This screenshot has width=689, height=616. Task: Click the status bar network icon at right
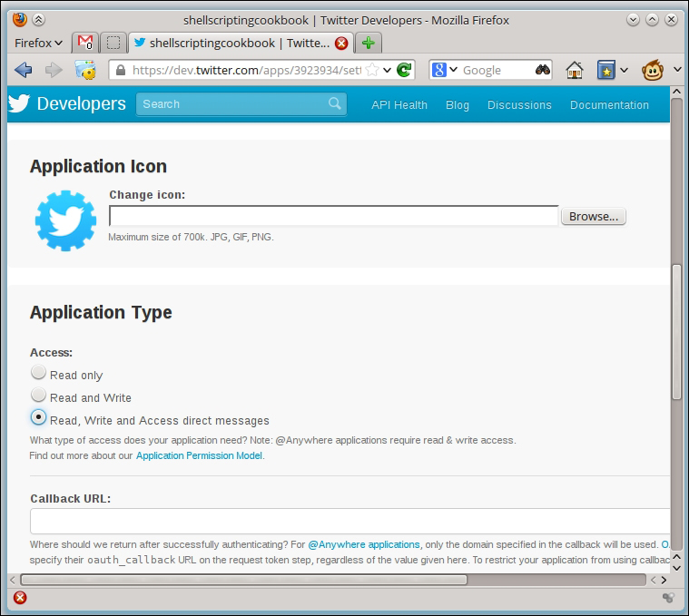click(x=668, y=598)
